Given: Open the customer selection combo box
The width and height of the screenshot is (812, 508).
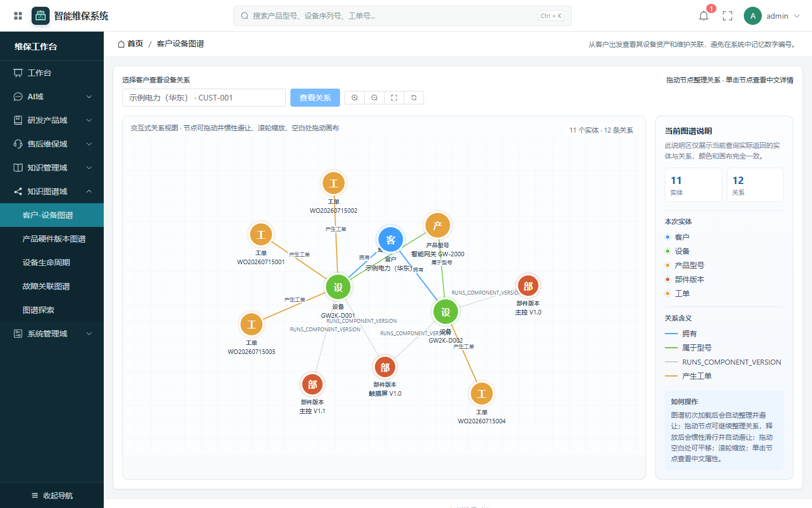Looking at the screenshot, I should click(x=204, y=98).
